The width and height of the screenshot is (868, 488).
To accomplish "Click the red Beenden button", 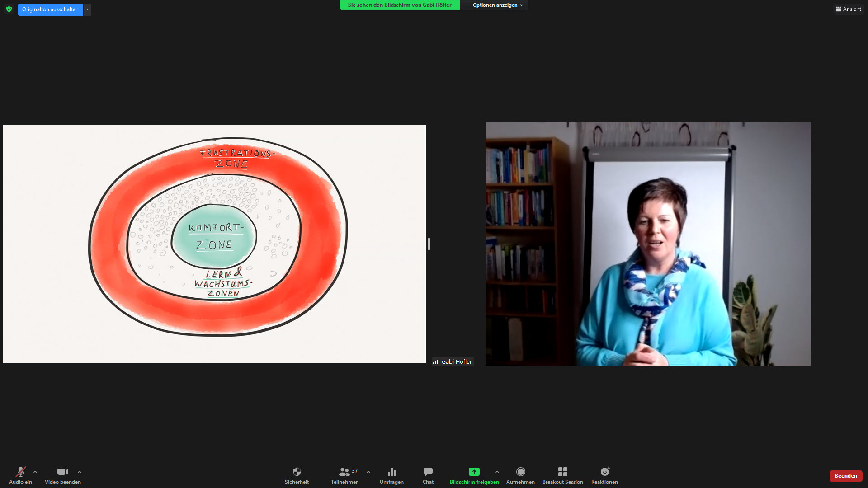I will pos(845,476).
